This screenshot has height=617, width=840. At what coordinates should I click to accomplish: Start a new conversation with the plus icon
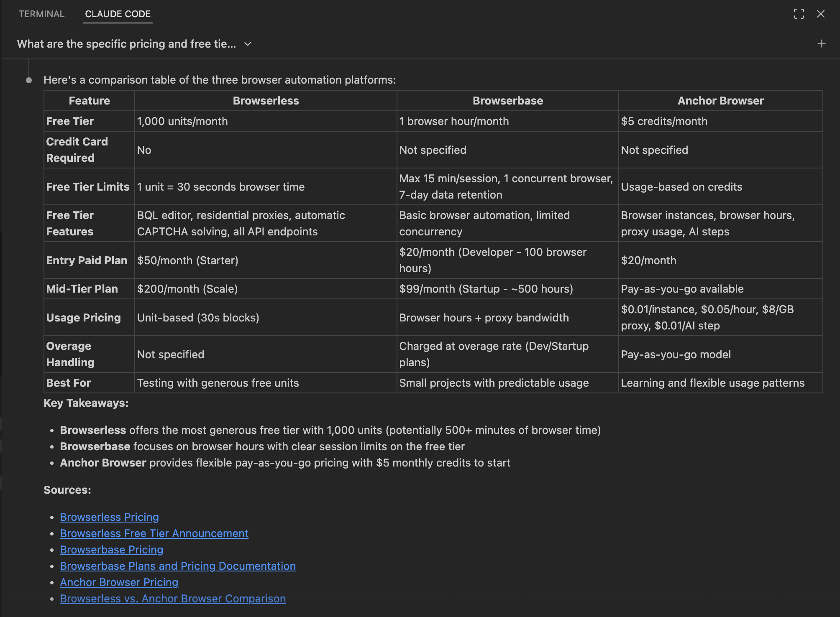pyautogui.click(x=821, y=44)
